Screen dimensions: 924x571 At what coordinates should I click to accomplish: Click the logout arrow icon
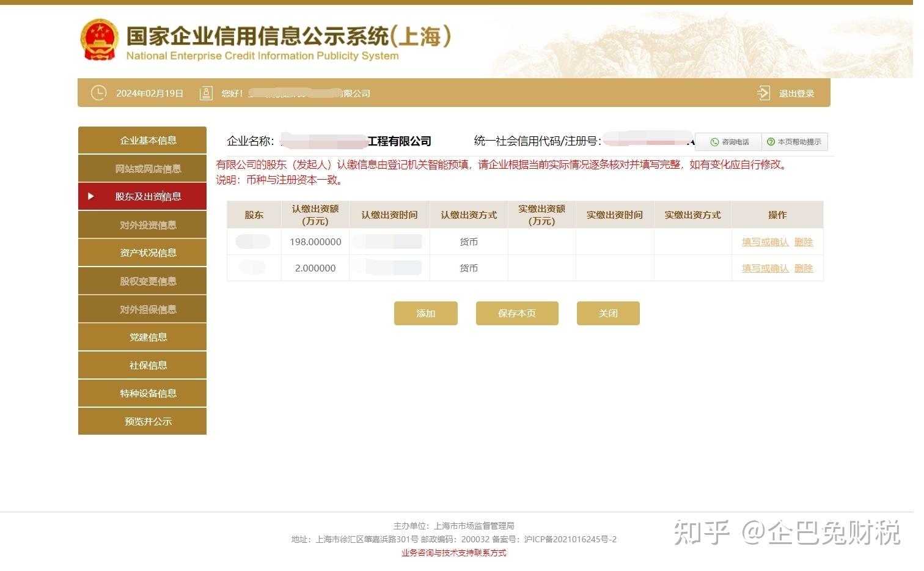pos(763,93)
